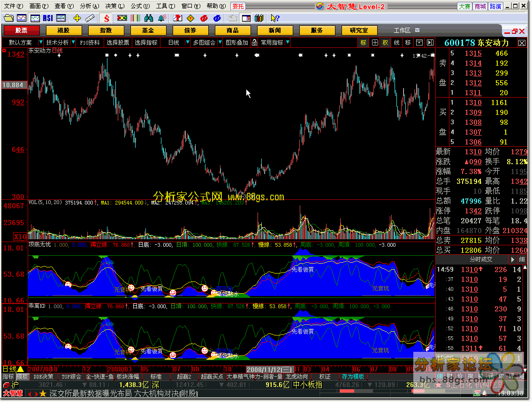Click the 存为模板 tab

353,377
